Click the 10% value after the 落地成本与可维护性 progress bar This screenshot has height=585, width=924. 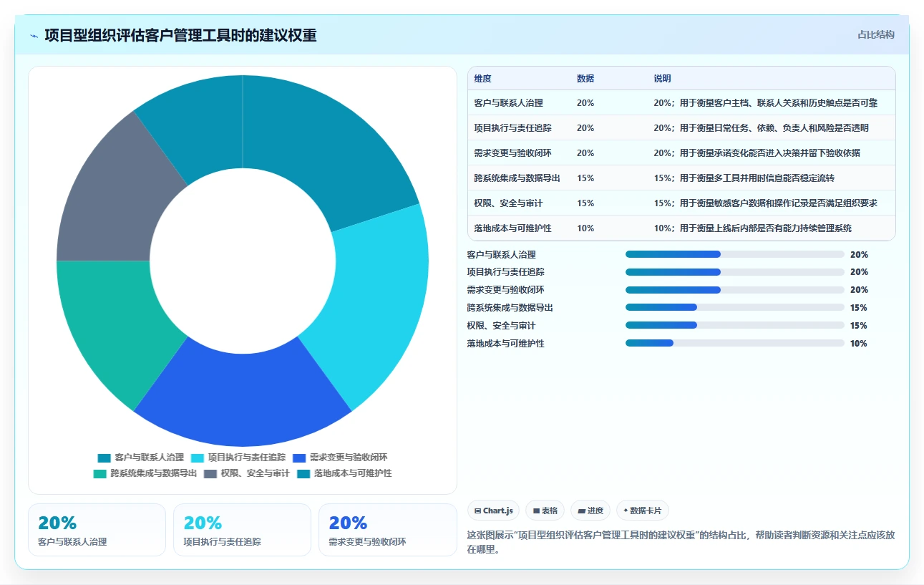(x=859, y=344)
